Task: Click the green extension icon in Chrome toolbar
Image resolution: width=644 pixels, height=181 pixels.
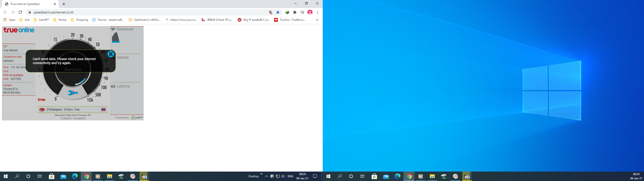Action: coord(287,12)
